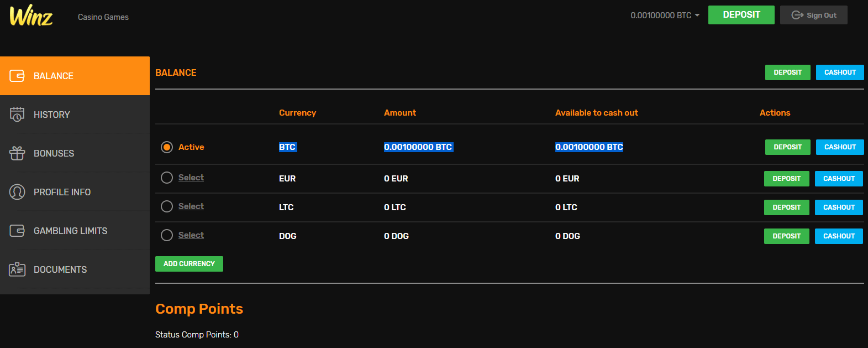The image size is (868, 348).
Task: Click the Sign Out arrow icon
Action: tap(797, 15)
